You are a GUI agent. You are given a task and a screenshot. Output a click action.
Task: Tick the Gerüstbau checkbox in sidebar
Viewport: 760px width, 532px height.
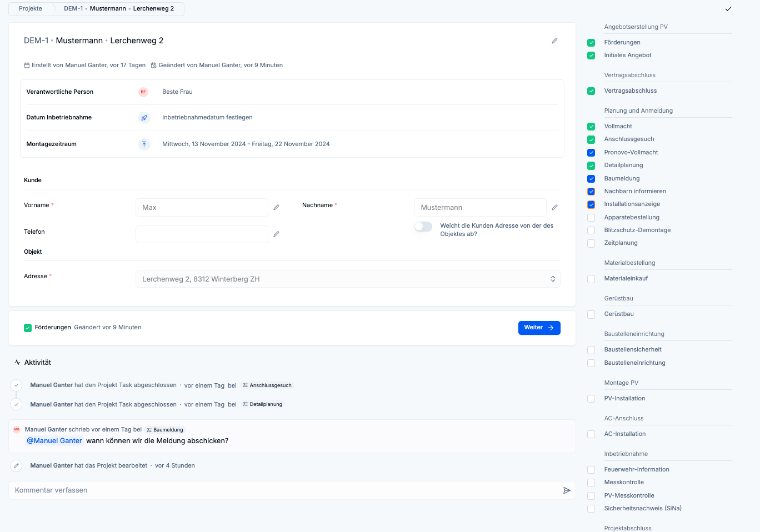coord(591,314)
